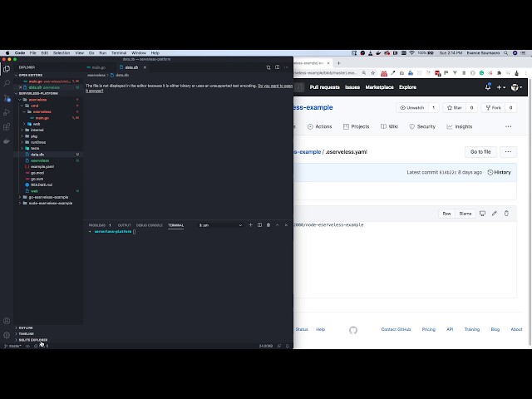The width and height of the screenshot is (532, 399).
Task: Open go.mod in the explorer tree
Action: [x=37, y=173]
